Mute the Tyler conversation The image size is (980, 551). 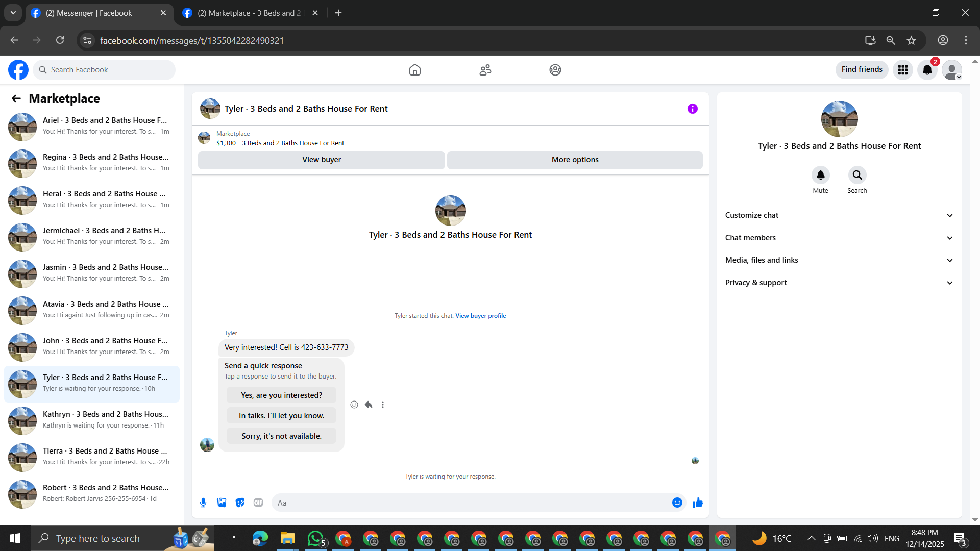pos(820,176)
